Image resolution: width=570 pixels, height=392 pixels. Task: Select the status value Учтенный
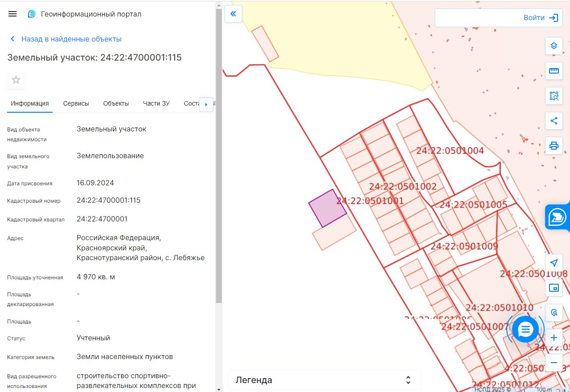pos(93,338)
